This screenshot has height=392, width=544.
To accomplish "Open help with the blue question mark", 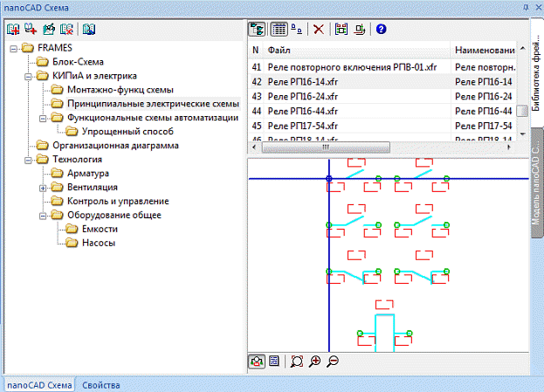I will pos(381,29).
